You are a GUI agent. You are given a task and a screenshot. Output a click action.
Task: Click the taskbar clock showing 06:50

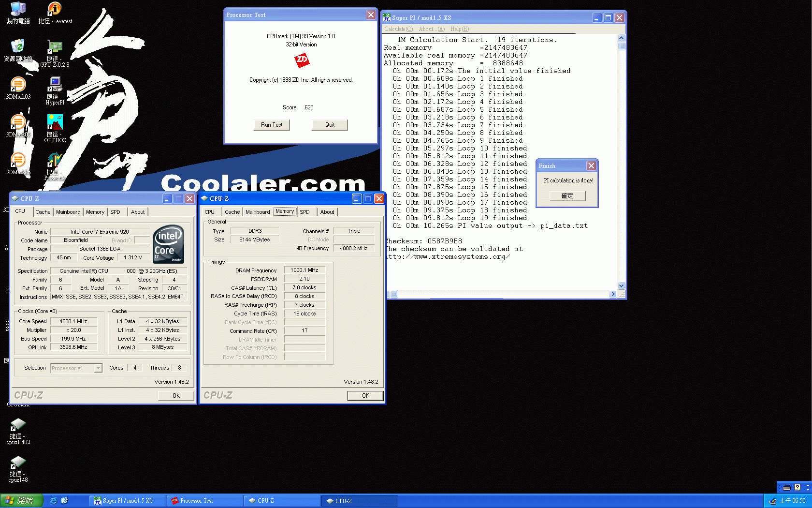(x=792, y=501)
